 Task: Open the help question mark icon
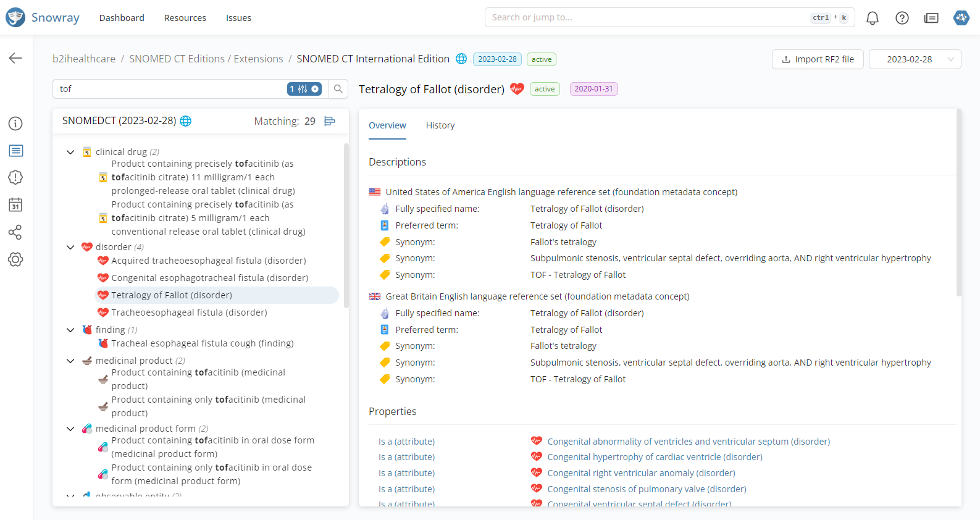pyautogui.click(x=902, y=18)
